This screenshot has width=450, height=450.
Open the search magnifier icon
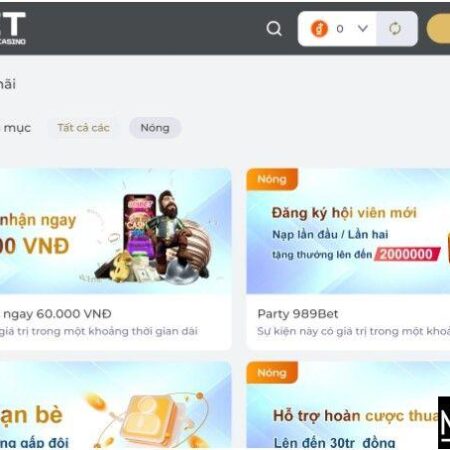(274, 29)
